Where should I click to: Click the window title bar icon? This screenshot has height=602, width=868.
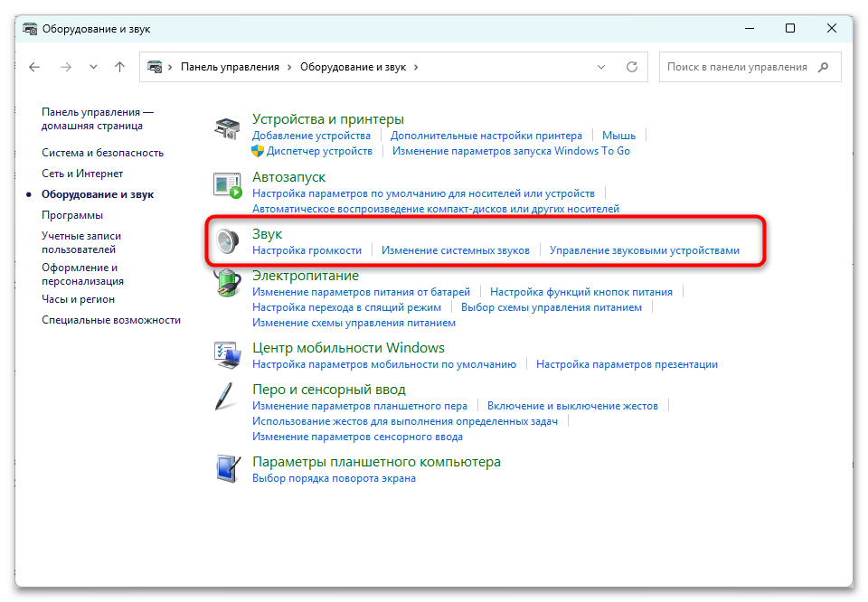point(31,29)
